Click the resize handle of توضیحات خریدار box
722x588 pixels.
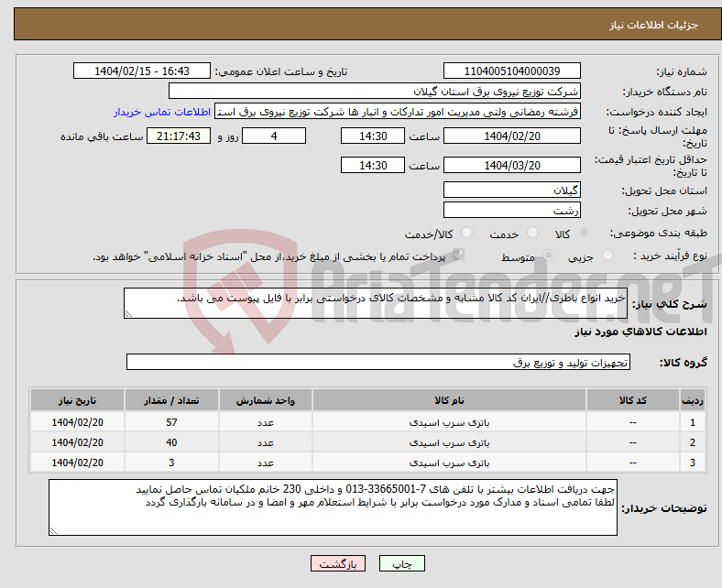[55, 529]
